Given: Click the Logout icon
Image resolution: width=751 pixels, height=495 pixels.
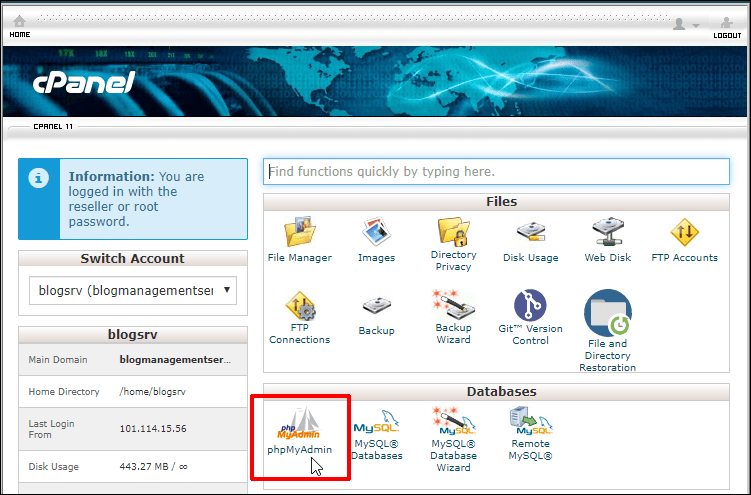Looking at the screenshot, I should [727, 22].
